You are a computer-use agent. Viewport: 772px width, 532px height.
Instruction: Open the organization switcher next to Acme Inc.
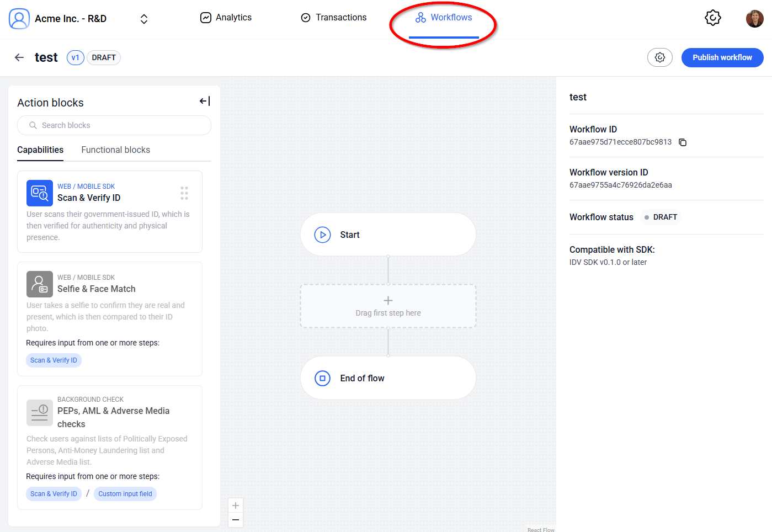point(143,18)
